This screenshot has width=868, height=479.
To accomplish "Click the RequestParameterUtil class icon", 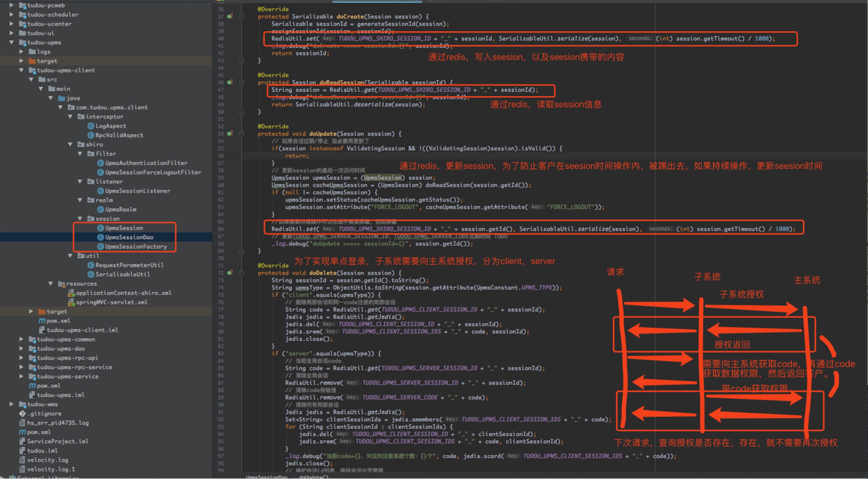I will click(x=91, y=265).
